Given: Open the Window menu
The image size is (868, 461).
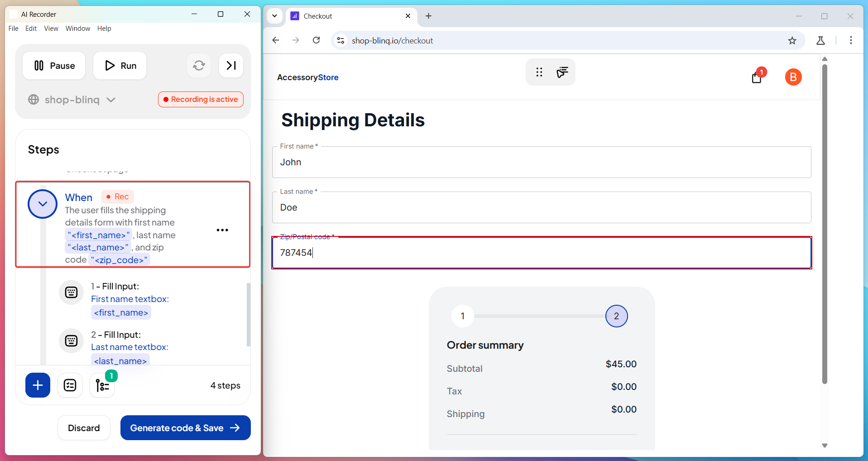Looking at the screenshot, I should point(77,29).
